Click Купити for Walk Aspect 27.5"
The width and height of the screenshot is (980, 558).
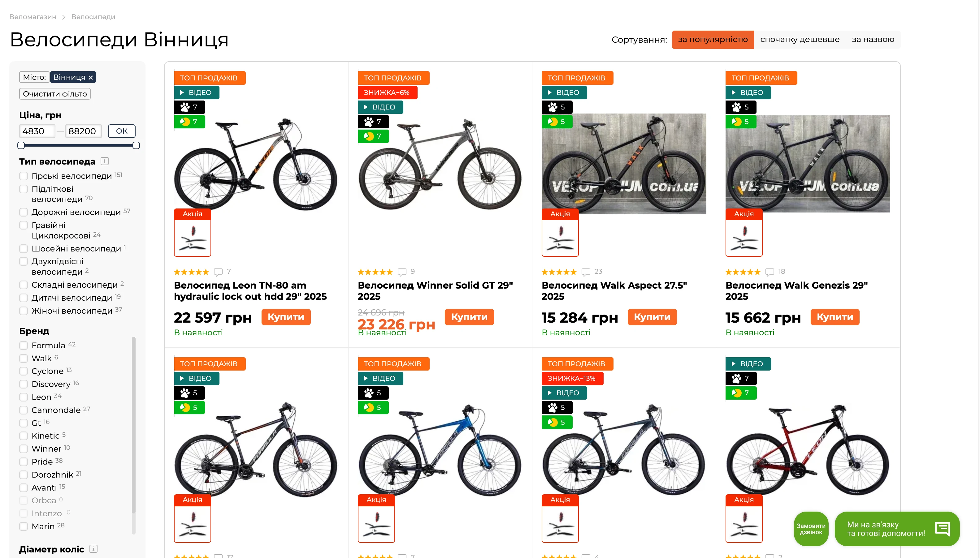[652, 317]
